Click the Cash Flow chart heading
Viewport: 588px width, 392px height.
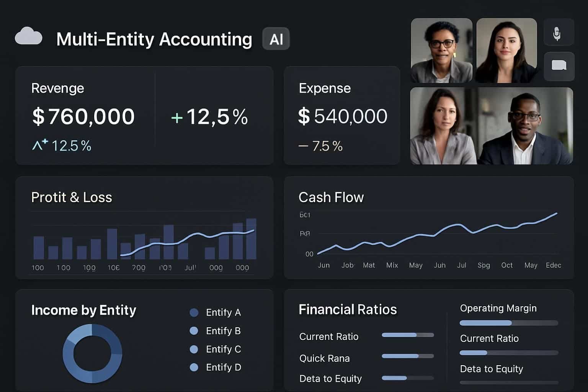[x=331, y=198]
